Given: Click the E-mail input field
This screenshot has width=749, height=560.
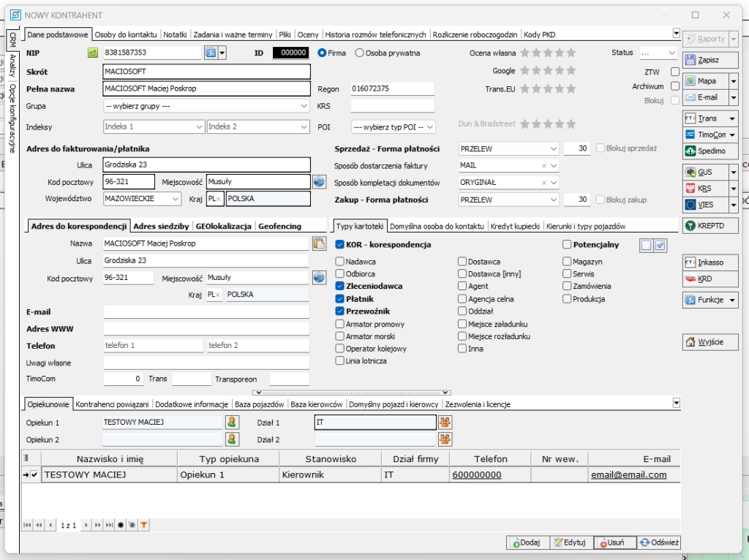Looking at the screenshot, I should pyautogui.click(x=206, y=312).
